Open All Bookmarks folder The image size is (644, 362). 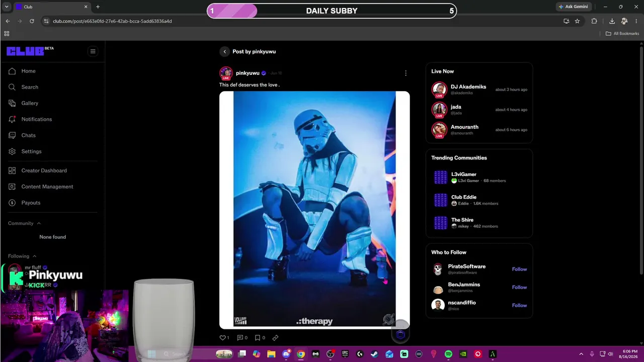tap(622, 34)
